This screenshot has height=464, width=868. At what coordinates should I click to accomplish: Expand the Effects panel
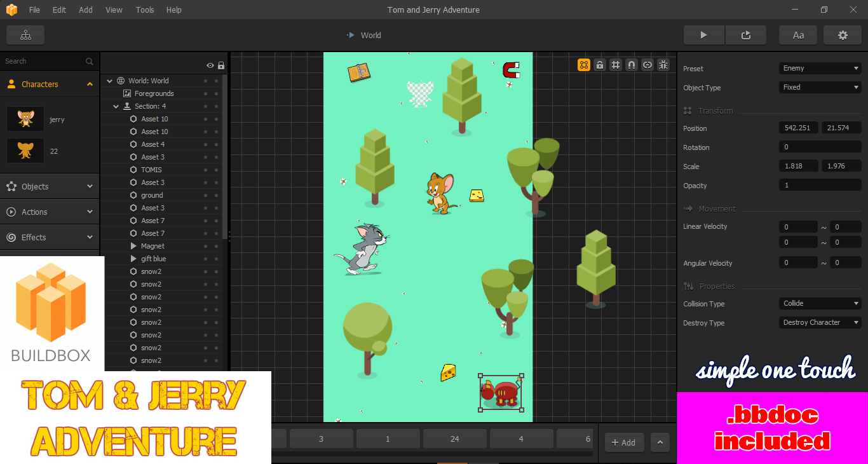click(x=90, y=237)
